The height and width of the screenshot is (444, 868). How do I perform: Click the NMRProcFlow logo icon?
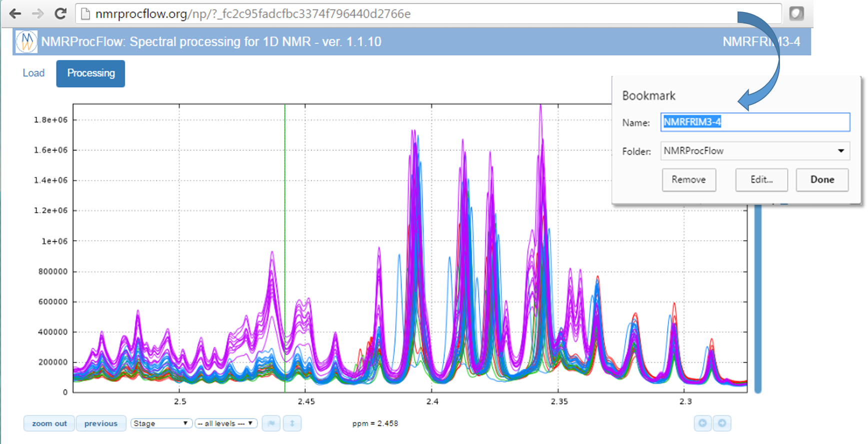[x=26, y=41]
